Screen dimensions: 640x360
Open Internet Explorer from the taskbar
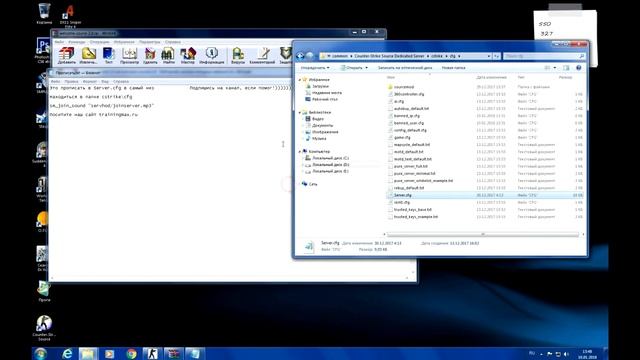point(67,353)
